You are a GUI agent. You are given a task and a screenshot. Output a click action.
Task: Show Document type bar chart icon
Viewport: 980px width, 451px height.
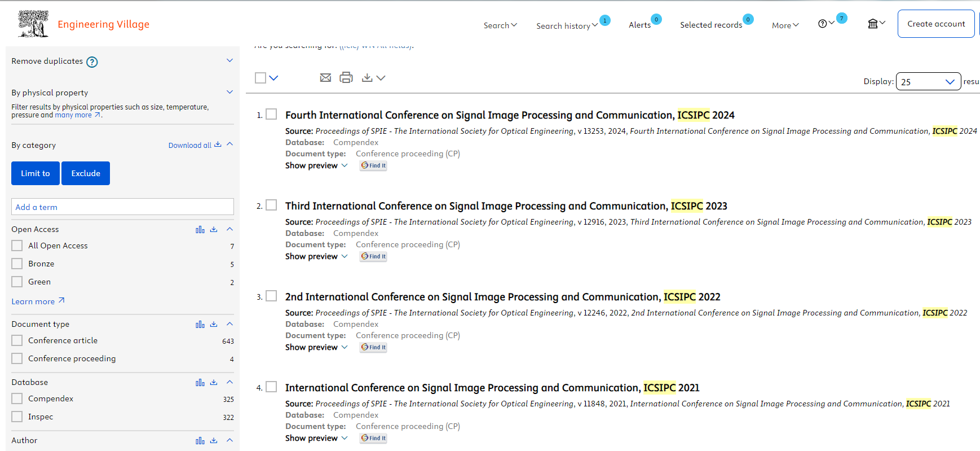200,325
